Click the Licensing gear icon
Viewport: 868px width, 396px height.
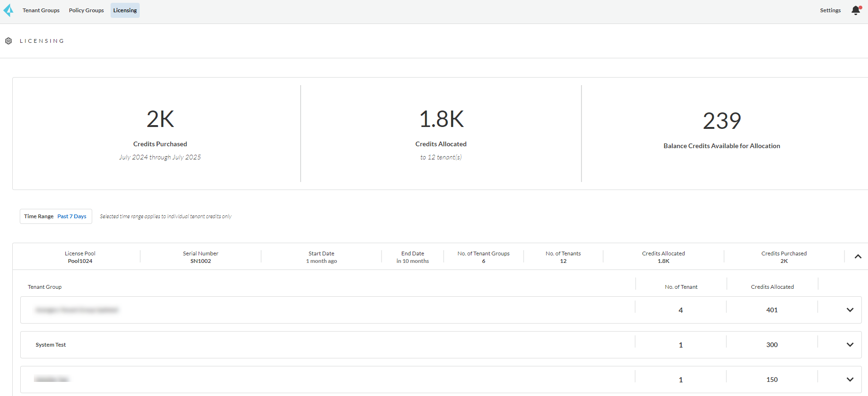(8, 41)
